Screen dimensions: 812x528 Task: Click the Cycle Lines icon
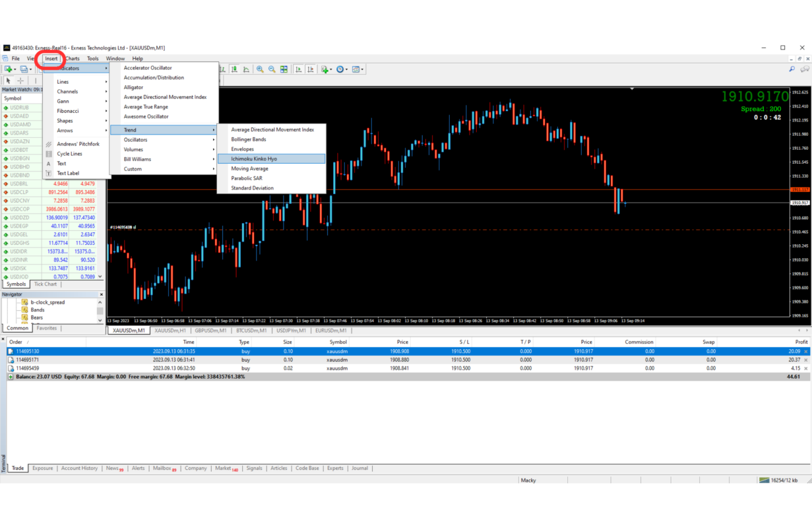49,154
